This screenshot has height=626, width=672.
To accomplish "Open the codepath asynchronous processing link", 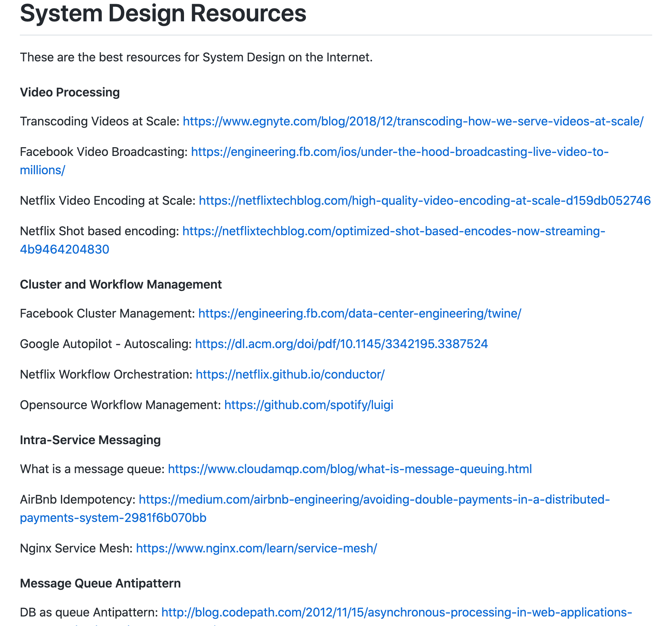I will point(397,612).
